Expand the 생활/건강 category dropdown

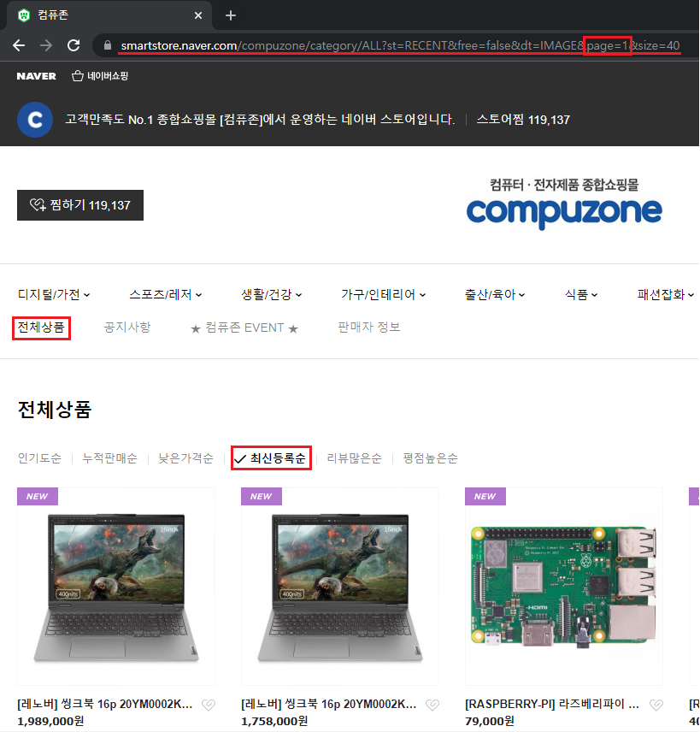(271, 294)
